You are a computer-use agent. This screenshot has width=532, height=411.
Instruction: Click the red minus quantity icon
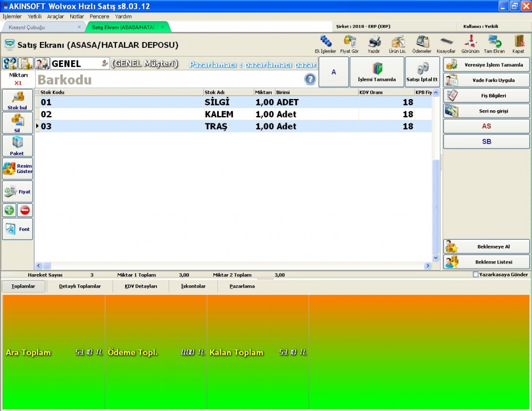point(25,210)
